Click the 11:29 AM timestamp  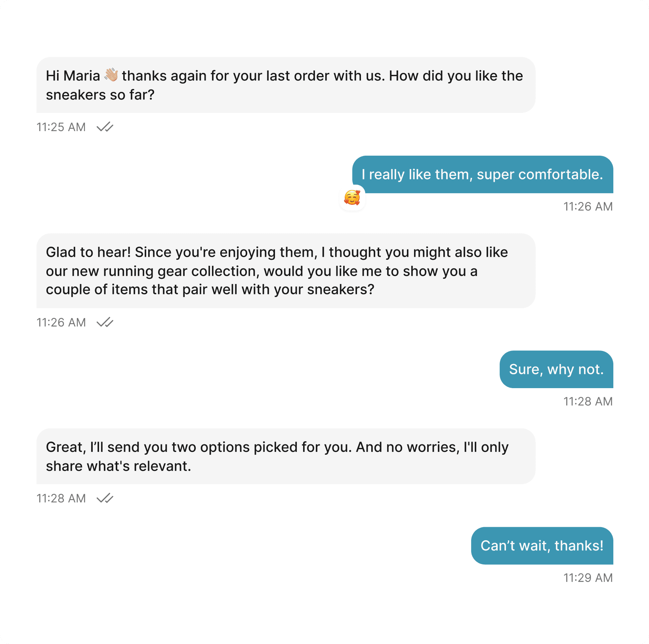click(x=588, y=578)
